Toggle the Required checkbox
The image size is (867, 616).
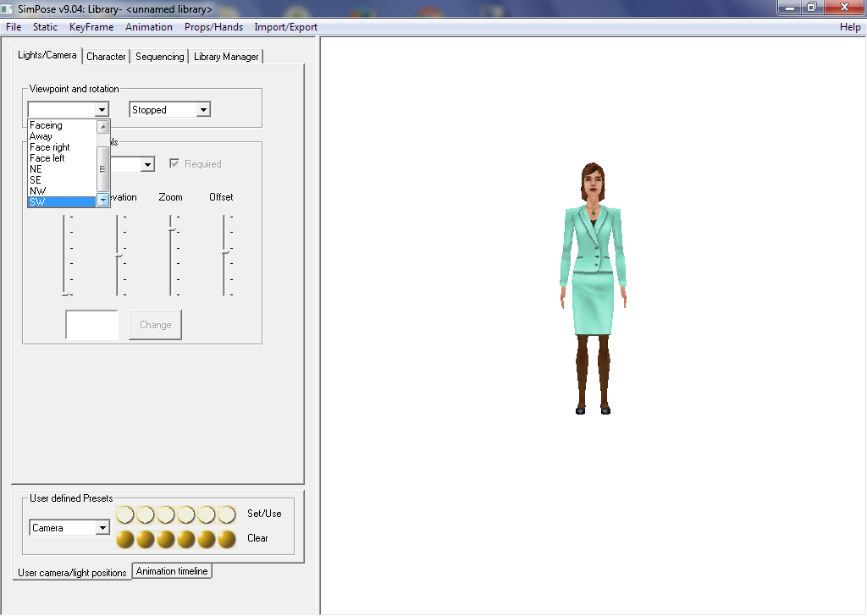[x=175, y=164]
